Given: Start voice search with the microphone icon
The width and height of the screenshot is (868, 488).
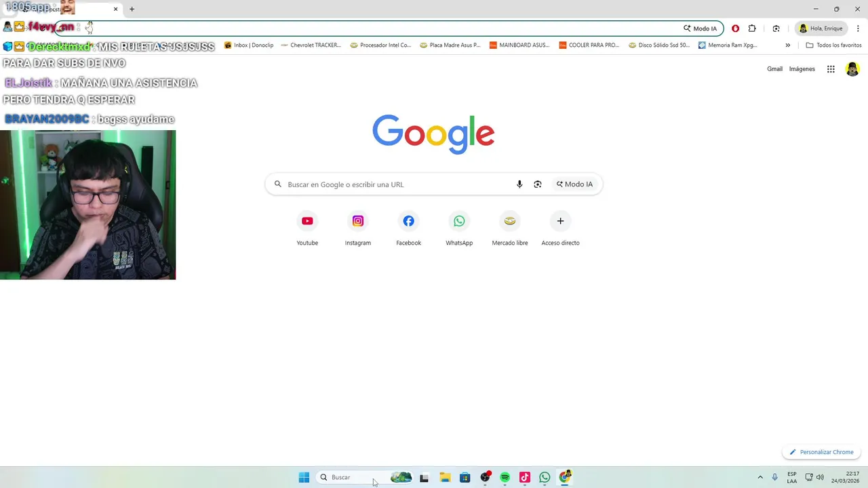Looking at the screenshot, I should point(519,184).
